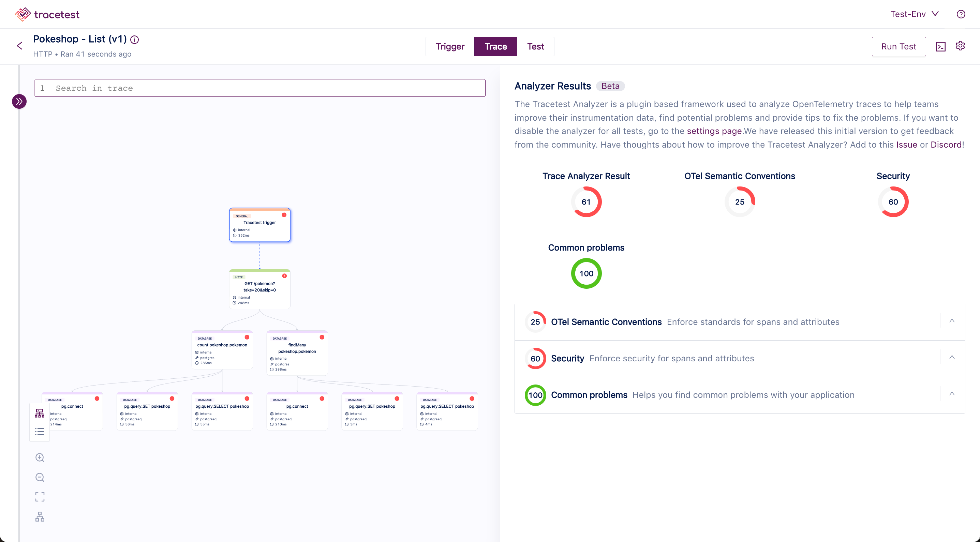Select the 55ms pg.query:SELECT pokeshop node
The image size is (980, 542).
tap(222, 411)
